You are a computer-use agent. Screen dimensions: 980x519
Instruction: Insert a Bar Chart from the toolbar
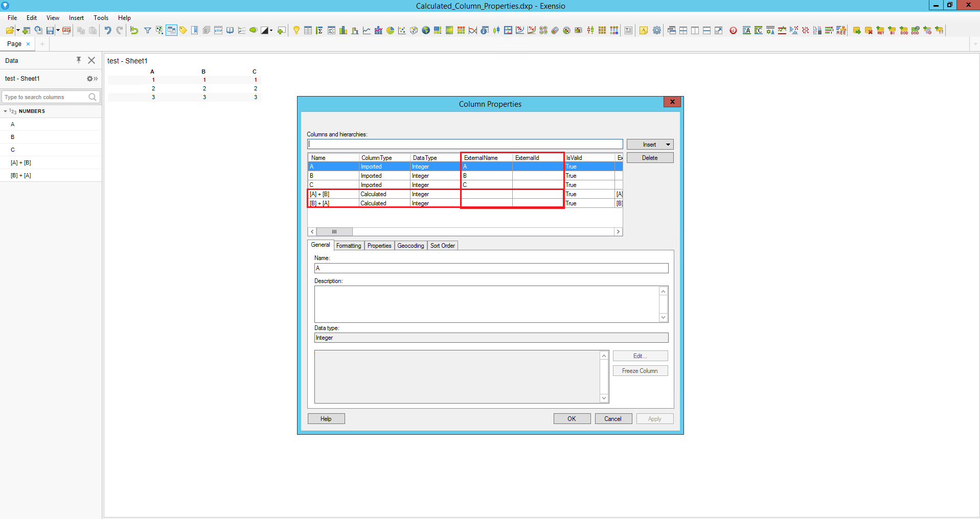point(343,31)
